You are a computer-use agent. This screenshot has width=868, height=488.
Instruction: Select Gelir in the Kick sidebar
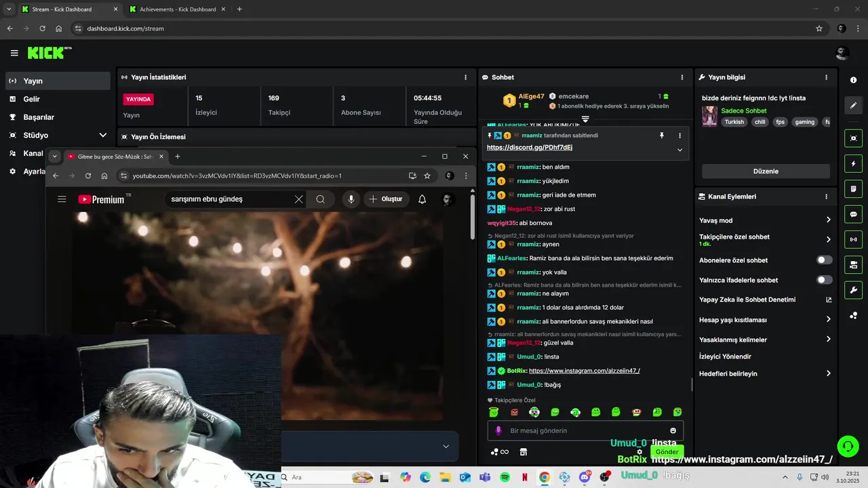(57, 99)
